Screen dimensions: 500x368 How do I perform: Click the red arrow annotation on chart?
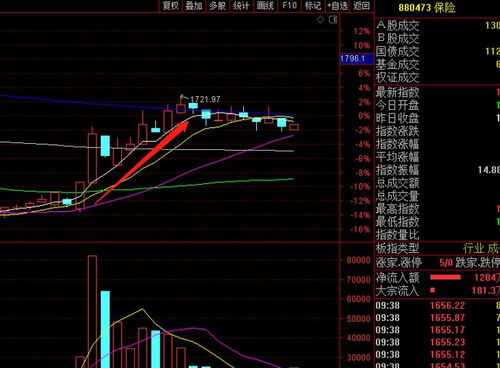point(142,163)
